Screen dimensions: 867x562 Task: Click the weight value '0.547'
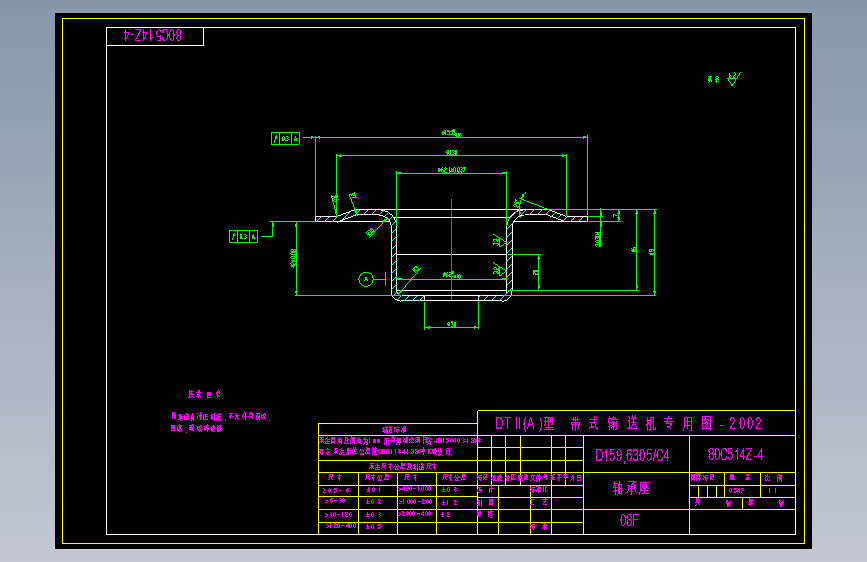point(736,491)
